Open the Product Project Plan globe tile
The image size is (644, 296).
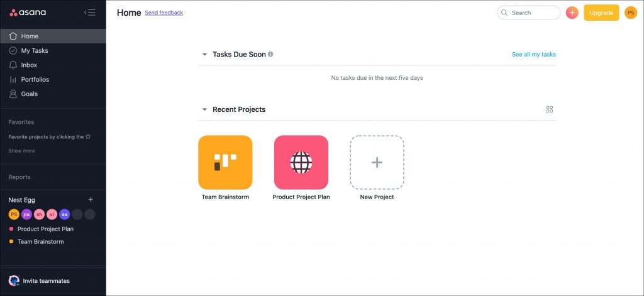(x=301, y=162)
